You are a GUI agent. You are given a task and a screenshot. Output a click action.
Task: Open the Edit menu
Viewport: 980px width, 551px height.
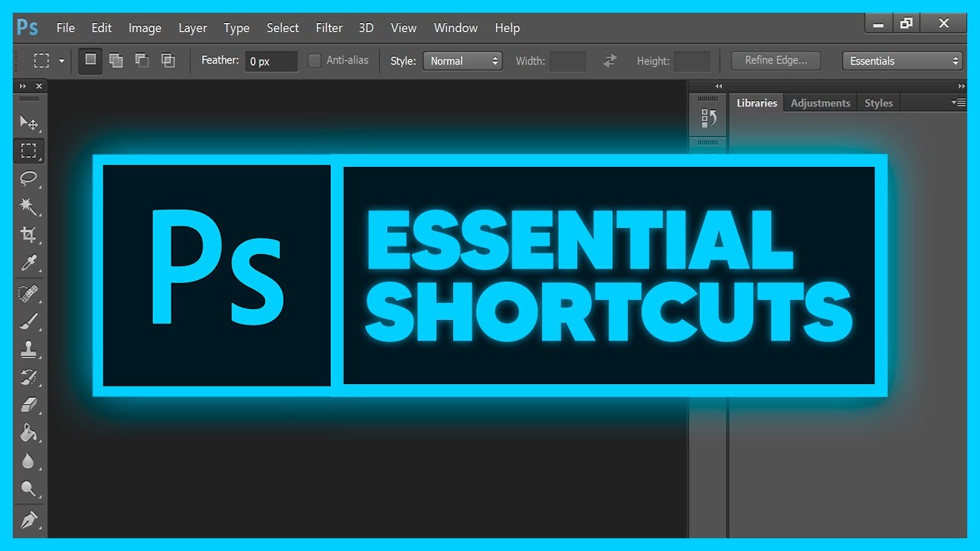pos(102,28)
